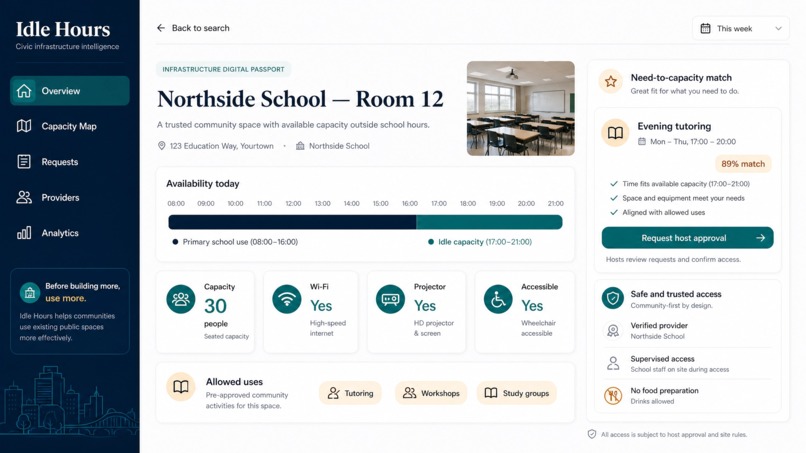Click the wheelchair Accessible icon
The image size is (806, 453).
pos(498,299)
